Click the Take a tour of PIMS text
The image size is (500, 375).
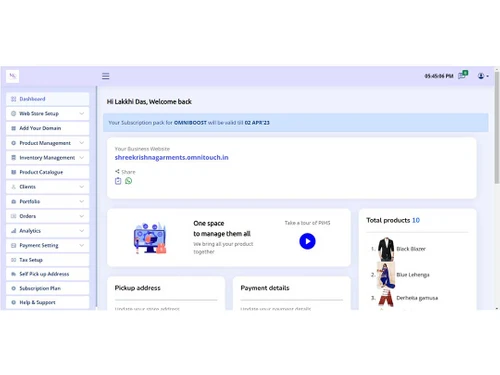pos(307,223)
